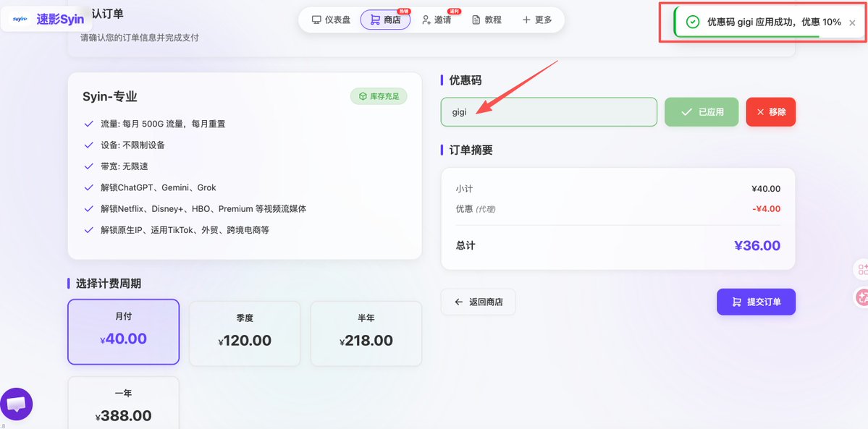This screenshot has height=429, width=868.
Task: Choose the 一年 ¥388.00 billing period
Action: point(124,403)
